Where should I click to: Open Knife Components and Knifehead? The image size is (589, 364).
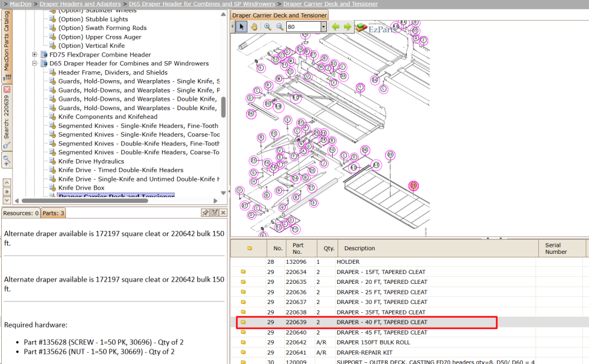(x=108, y=117)
